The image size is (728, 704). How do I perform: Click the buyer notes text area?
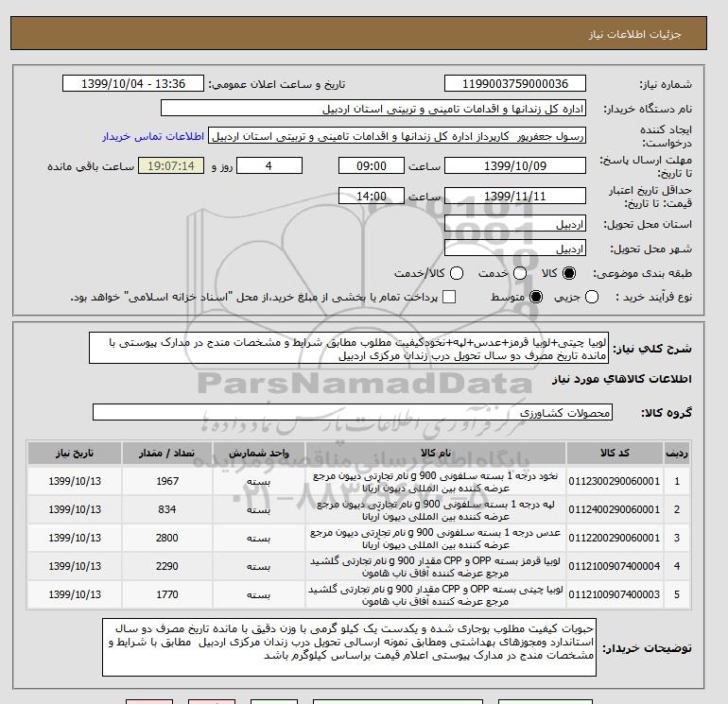(349, 647)
